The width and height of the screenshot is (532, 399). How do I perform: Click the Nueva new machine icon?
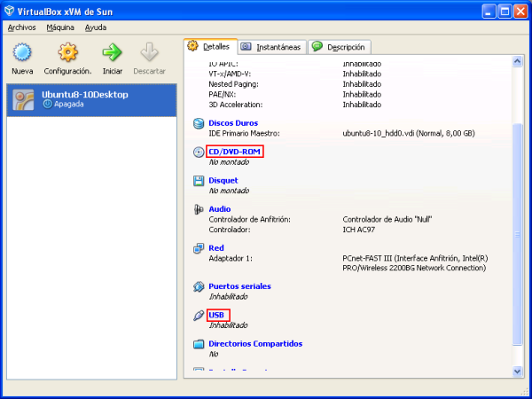[23, 53]
